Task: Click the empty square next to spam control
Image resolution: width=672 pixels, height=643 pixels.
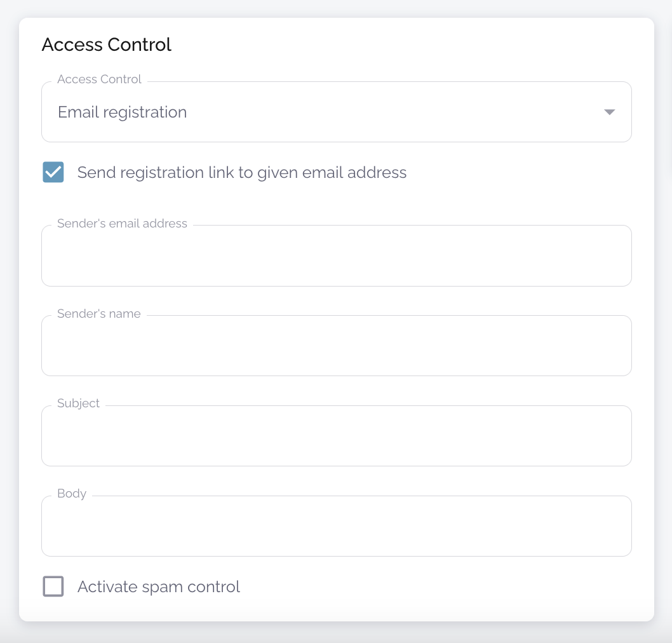Action: pos(53,586)
